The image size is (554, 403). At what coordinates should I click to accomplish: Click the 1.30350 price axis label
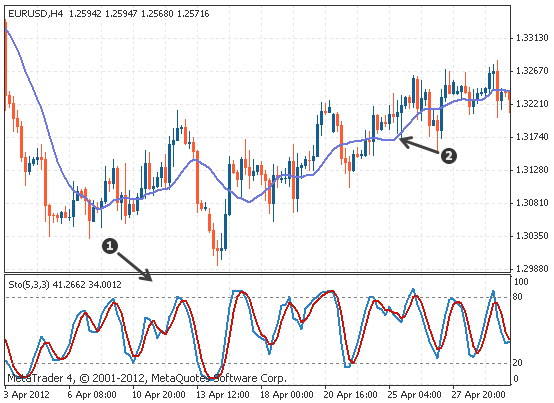coord(532,236)
